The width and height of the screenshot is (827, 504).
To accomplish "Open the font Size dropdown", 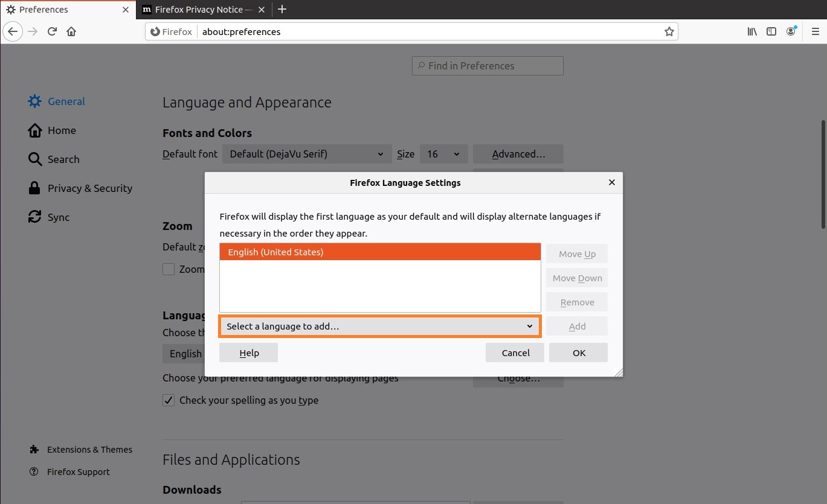I will 443,154.
